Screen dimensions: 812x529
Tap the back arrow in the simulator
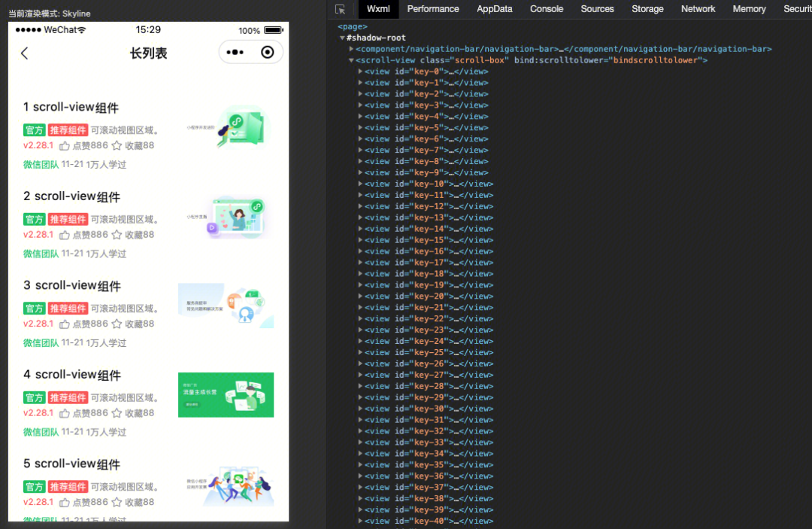pos(24,53)
